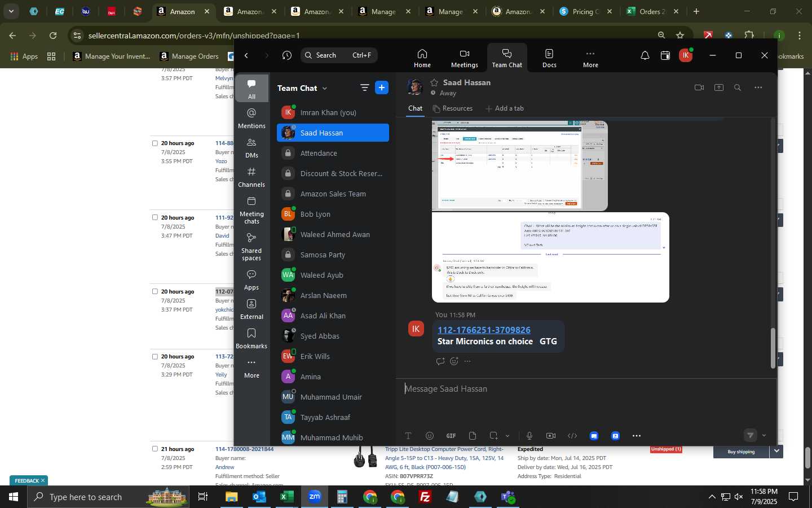Open the DMs sidebar section
This screenshot has height=508, width=812.
pyautogui.click(x=251, y=148)
